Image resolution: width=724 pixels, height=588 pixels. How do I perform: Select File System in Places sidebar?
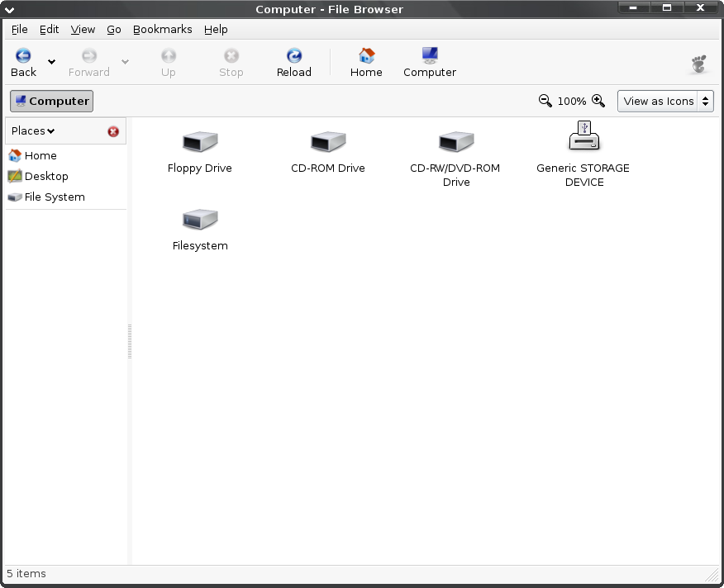pyautogui.click(x=46, y=197)
